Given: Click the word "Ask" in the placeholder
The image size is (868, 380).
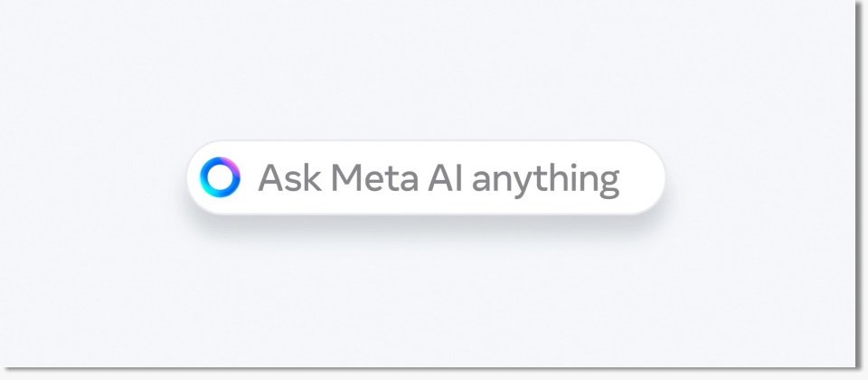Looking at the screenshot, I should 289,178.
